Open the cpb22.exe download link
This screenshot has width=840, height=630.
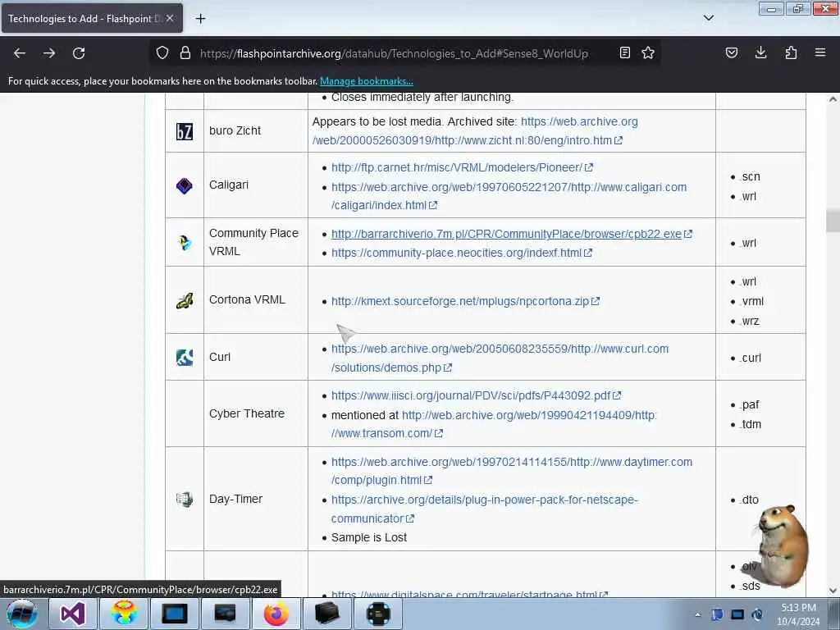click(512, 234)
